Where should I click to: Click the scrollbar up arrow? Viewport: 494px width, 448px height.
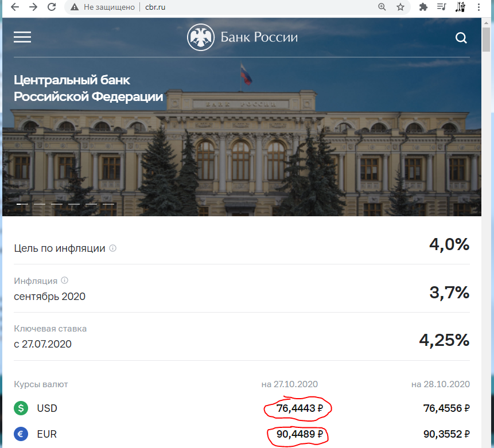[x=486, y=22]
